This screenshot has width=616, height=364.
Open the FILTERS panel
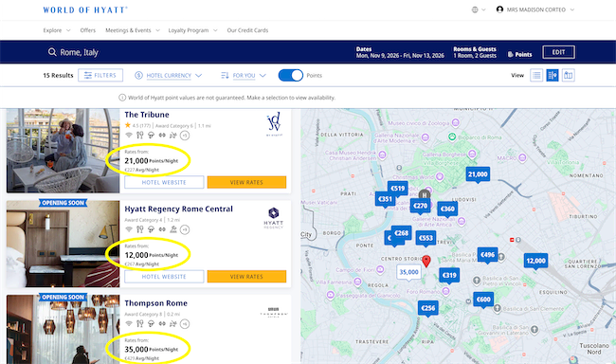point(100,75)
